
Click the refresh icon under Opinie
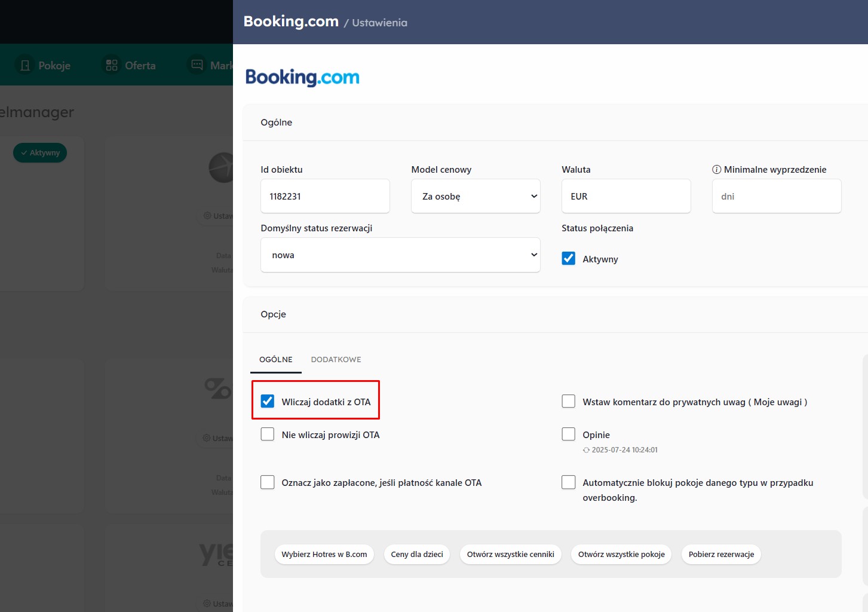(586, 450)
